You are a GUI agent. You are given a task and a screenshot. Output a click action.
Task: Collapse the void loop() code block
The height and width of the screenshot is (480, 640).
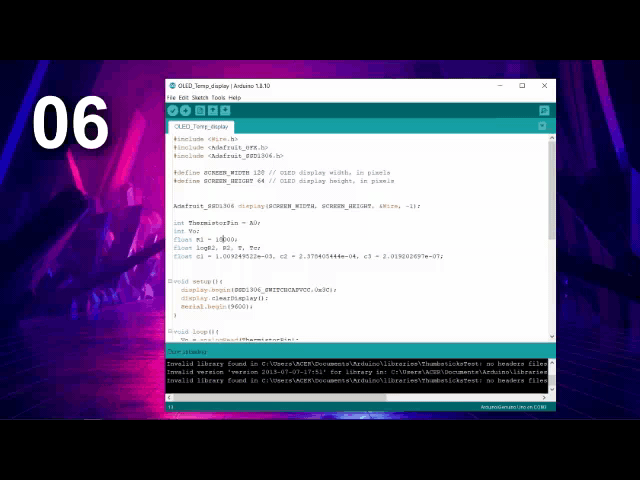170,331
